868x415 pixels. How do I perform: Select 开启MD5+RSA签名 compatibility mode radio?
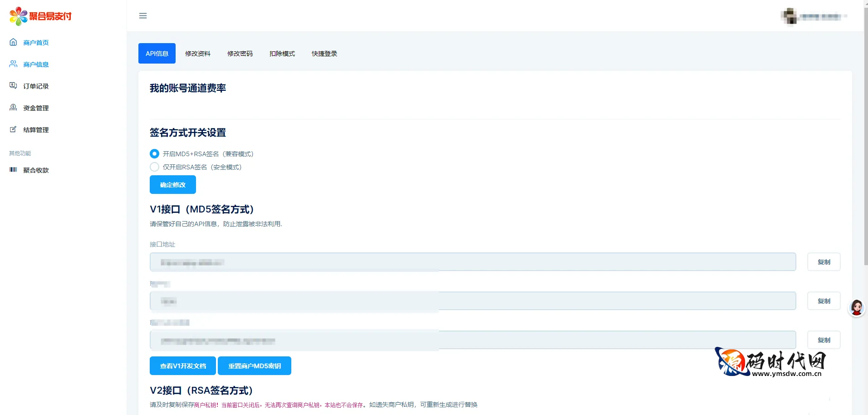(x=155, y=154)
